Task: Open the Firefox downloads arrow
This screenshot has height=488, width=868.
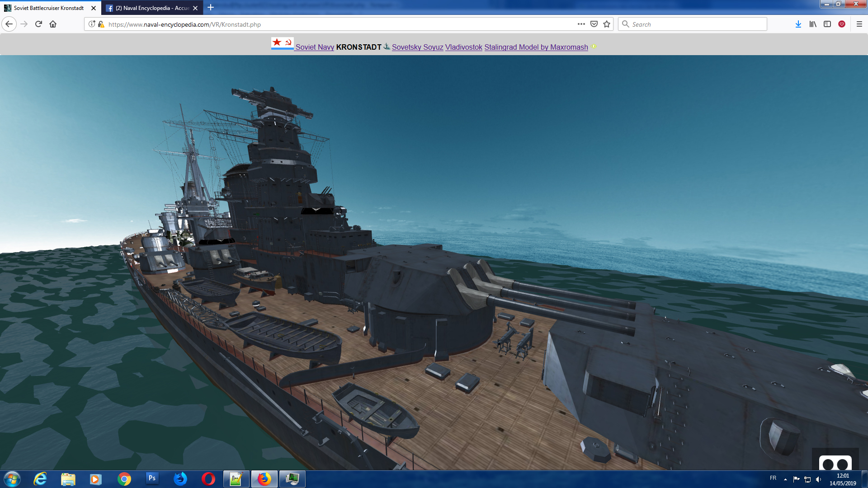Action: 798,24
